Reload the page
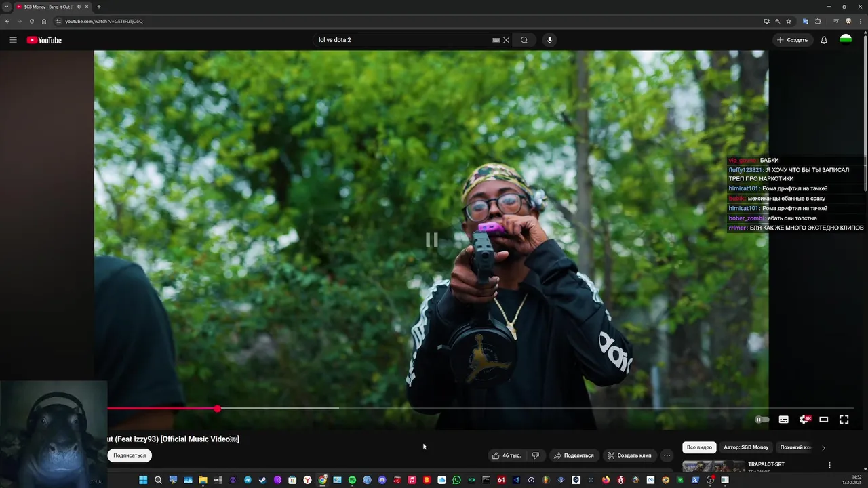The image size is (868, 488). point(31,21)
